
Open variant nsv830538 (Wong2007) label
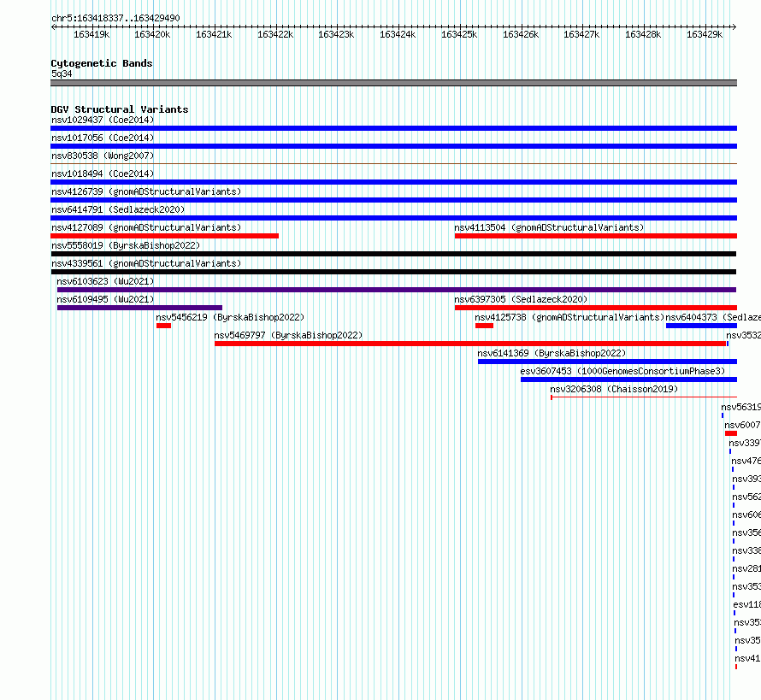point(103,156)
